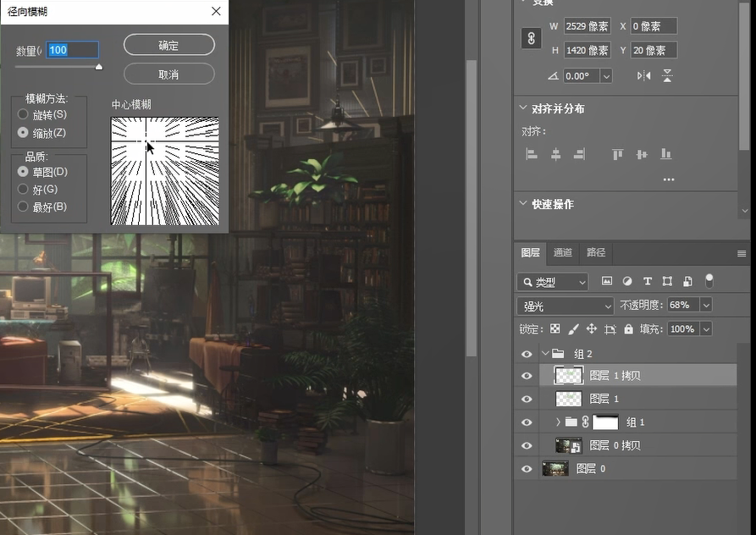
Task: Select 草图(D) quality option
Action: (23, 171)
